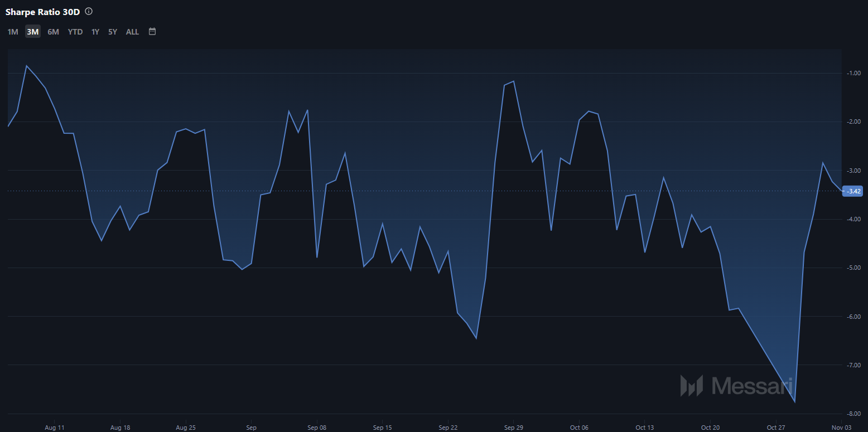
Task: Click the Oct 20 x-axis label
Action: [x=710, y=428]
